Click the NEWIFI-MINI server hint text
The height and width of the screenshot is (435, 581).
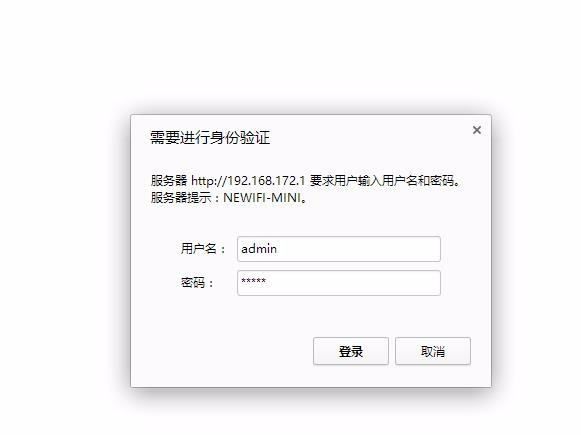tap(262, 197)
